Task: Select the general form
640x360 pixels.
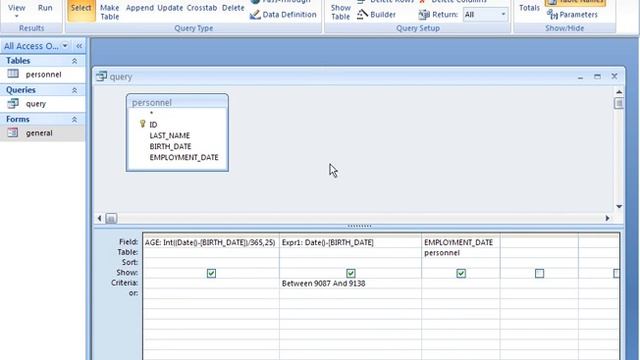Action: pyautogui.click(x=39, y=133)
